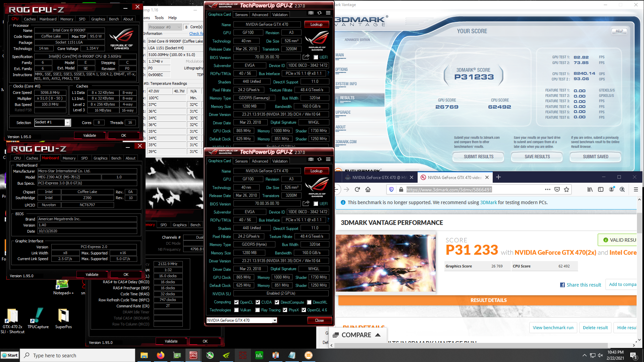Click the padlock site info icon in Firefox
This screenshot has height=362, width=644.
401,190
